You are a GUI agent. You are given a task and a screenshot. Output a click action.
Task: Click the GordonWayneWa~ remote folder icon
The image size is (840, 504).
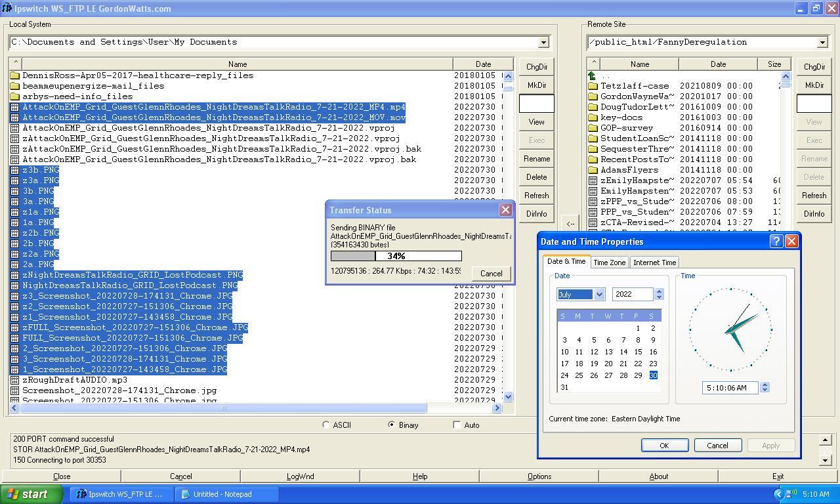593,96
